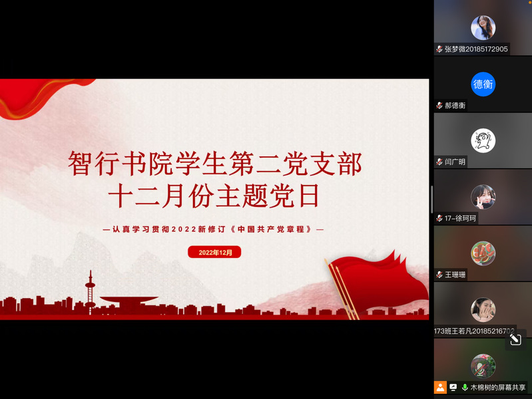Click 王珊珊's fruit plate avatar

[483, 253]
